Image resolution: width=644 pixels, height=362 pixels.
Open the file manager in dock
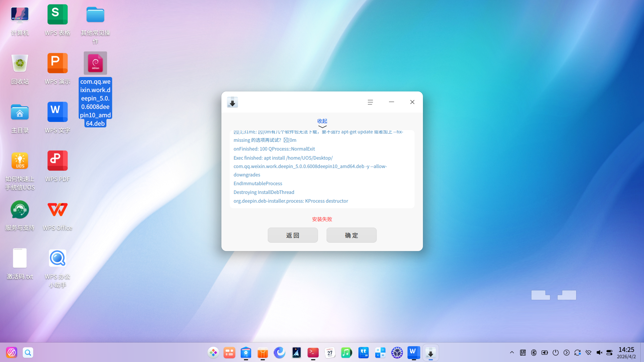[246, 352]
